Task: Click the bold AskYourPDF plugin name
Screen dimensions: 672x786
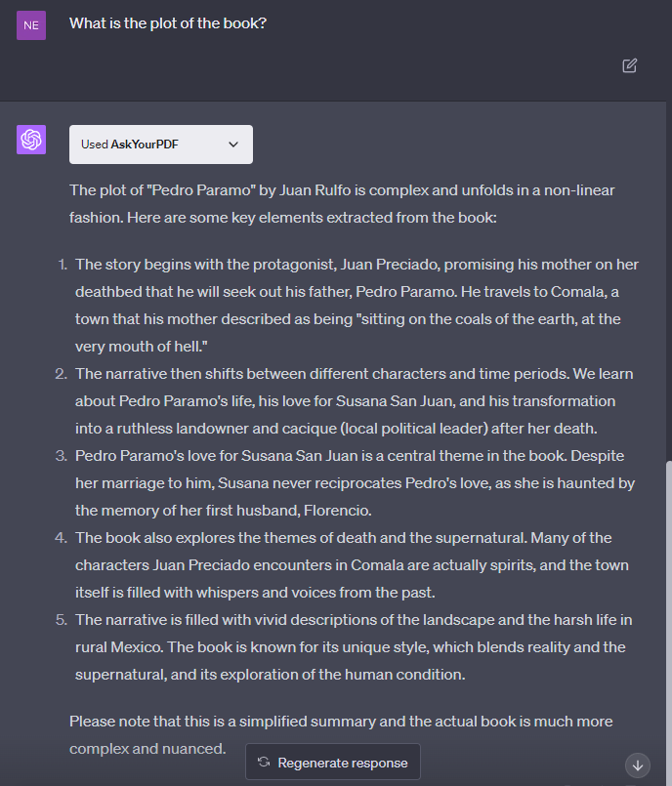Action: (x=145, y=145)
